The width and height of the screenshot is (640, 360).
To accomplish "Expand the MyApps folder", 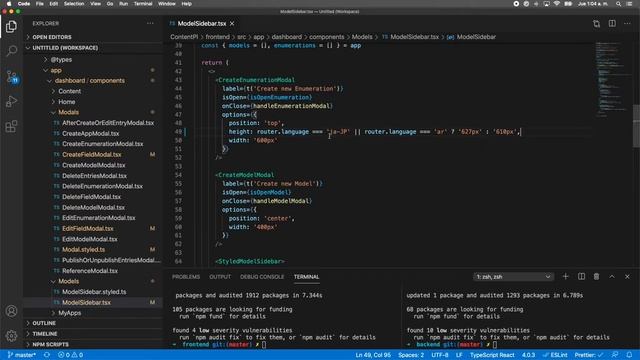I will 69,313.
